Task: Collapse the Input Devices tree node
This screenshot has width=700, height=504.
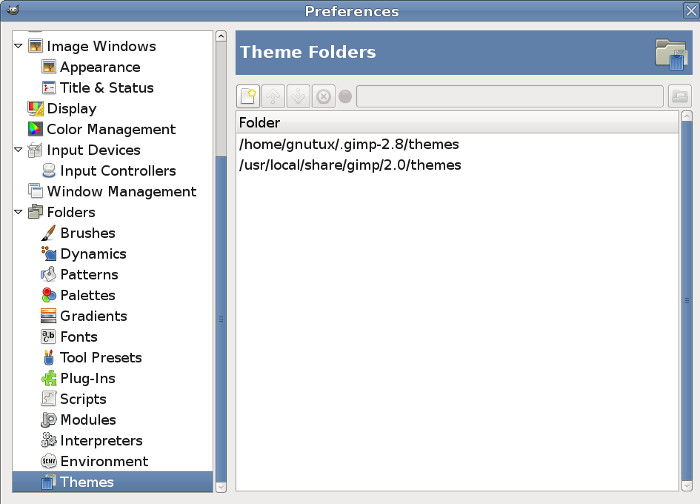Action: pos(18,150)
